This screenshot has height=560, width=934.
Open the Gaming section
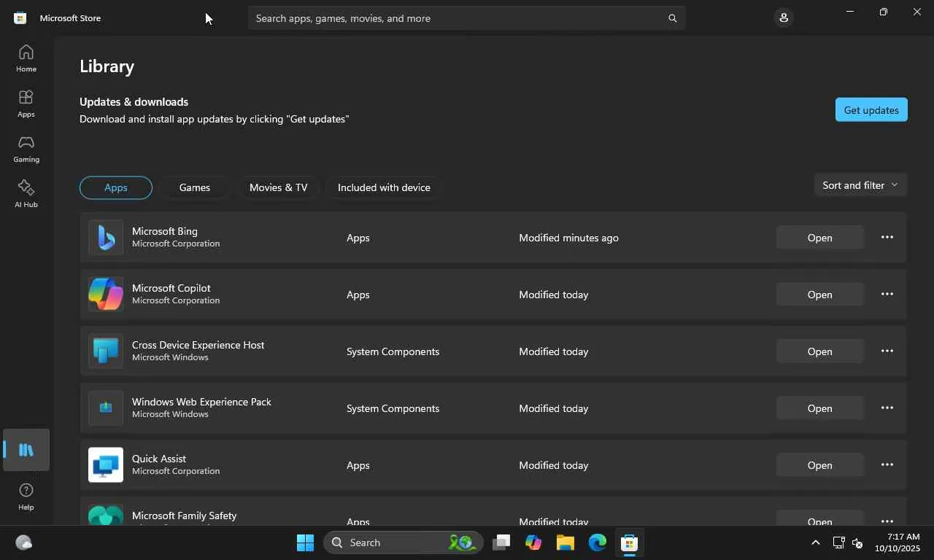tap(26, 149)
